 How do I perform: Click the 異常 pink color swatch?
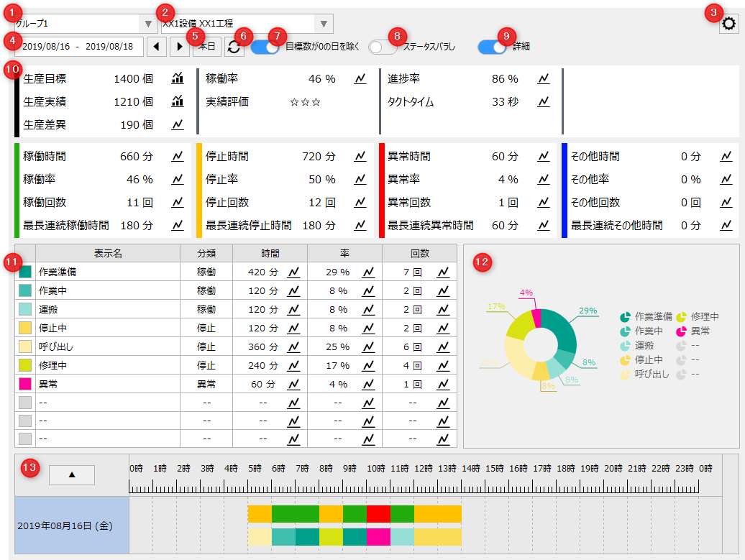(24, 385)
